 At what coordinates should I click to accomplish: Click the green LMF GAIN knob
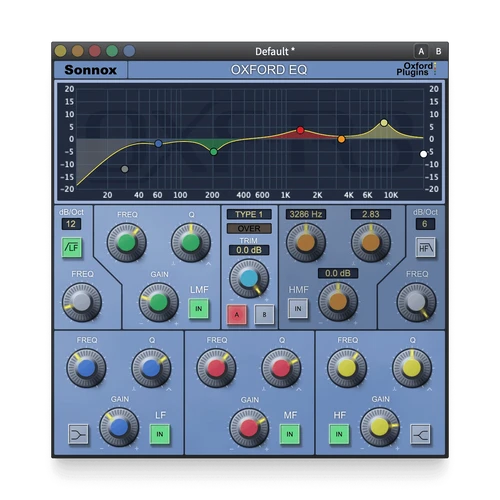pyautogui.click(x=159, y=302)
